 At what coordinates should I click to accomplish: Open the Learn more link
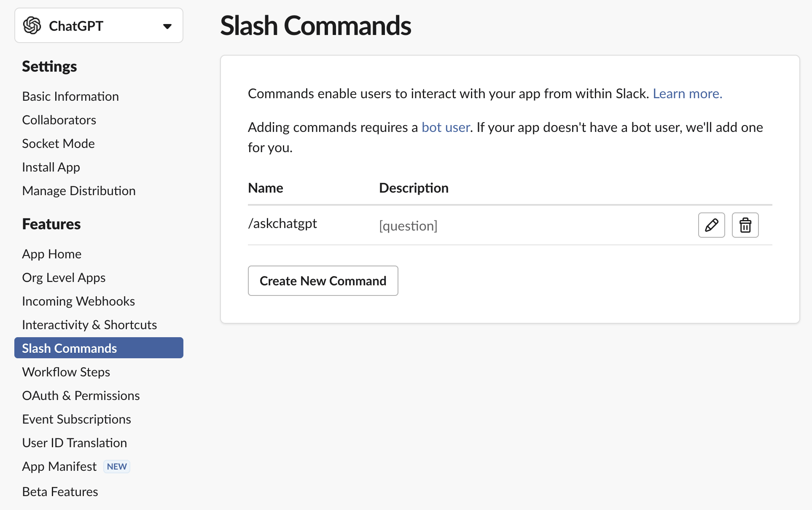coord(687,94)
